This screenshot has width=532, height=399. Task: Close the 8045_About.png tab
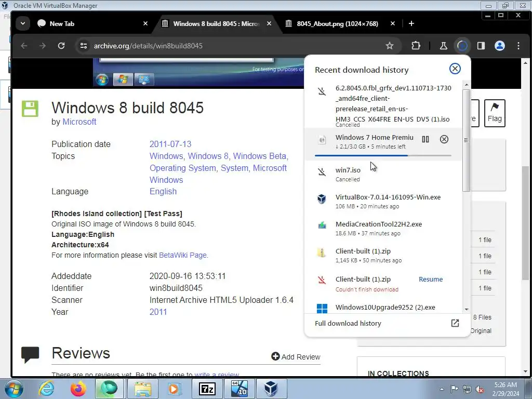click(393, 23)
